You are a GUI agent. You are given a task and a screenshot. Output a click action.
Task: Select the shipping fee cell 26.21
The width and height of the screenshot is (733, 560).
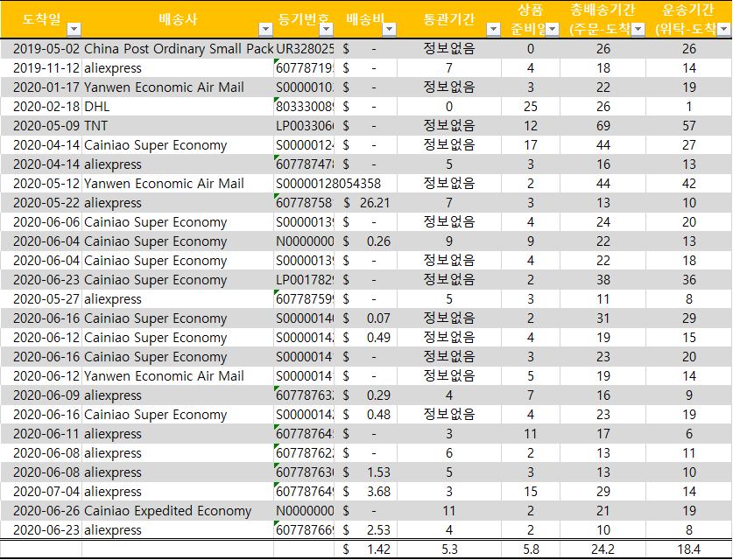pyautogui.click(x=366, y=203)
